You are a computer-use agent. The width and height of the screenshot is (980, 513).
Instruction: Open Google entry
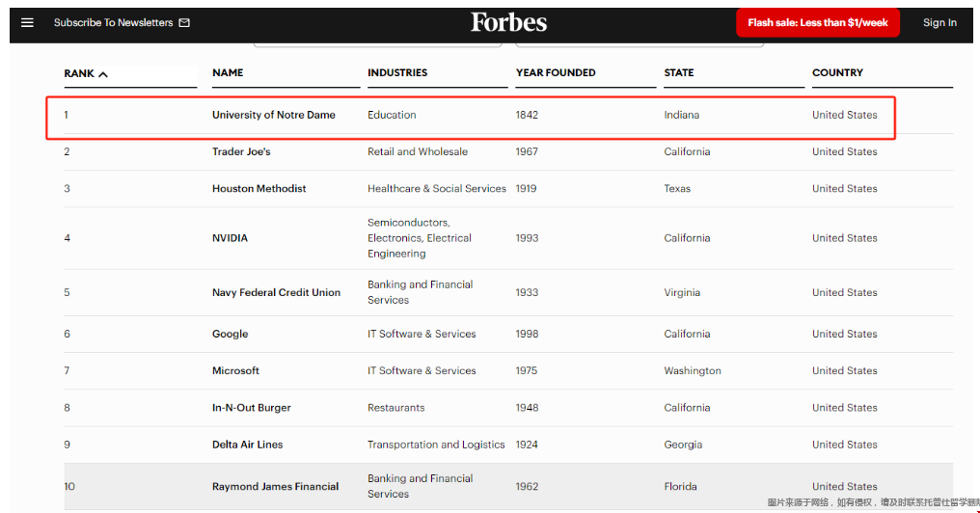[x=230, y=335]
